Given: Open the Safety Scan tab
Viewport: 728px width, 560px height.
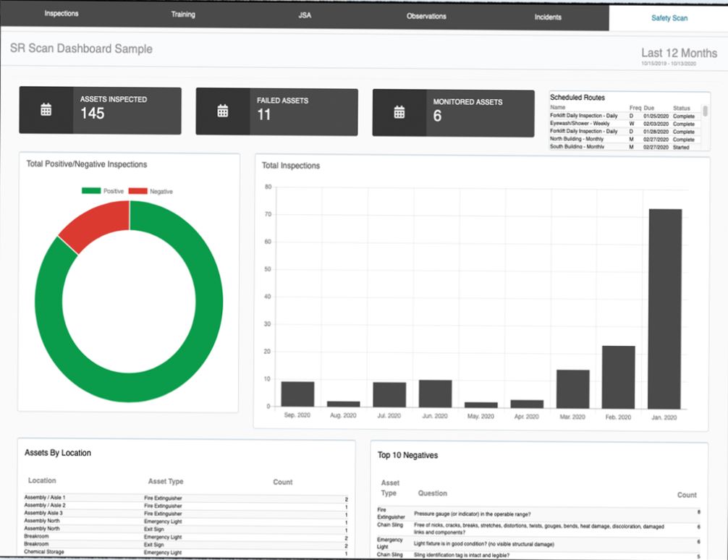Looking at the screenshot, I should [669, 18].
